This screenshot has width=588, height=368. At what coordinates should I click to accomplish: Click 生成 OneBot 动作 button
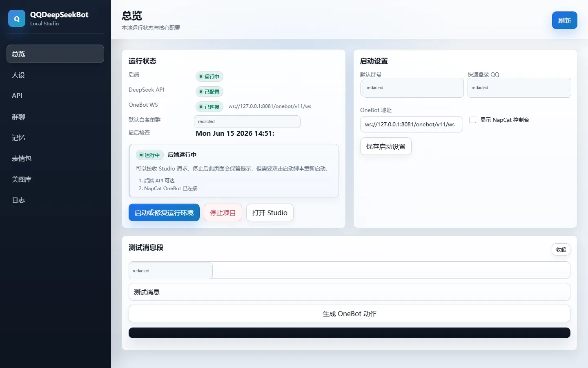point(350,314)
